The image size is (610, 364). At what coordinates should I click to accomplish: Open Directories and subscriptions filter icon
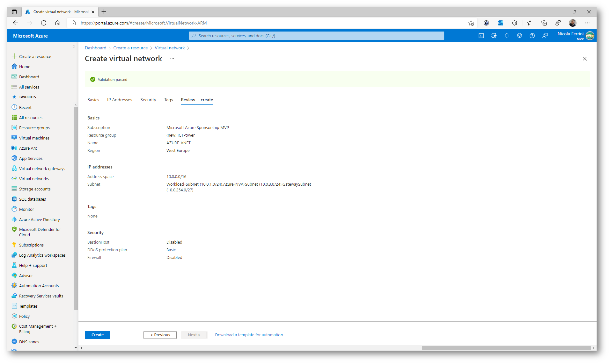[494, 36]
